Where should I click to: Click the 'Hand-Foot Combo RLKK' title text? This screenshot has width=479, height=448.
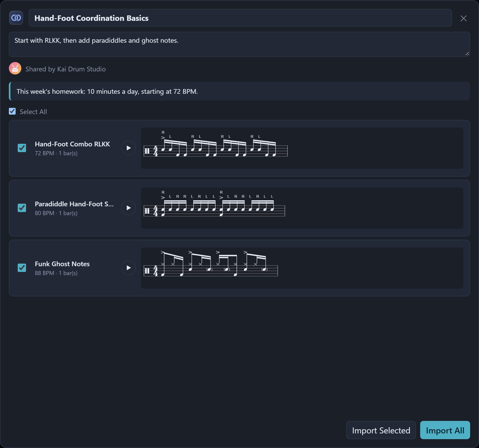coord(72,144)
